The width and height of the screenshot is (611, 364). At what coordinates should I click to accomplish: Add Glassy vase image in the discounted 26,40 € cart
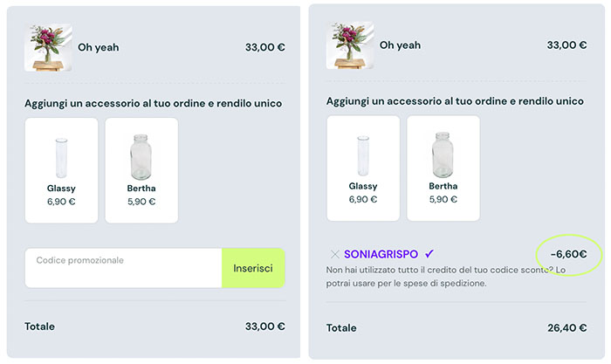(x=363, y=156)
